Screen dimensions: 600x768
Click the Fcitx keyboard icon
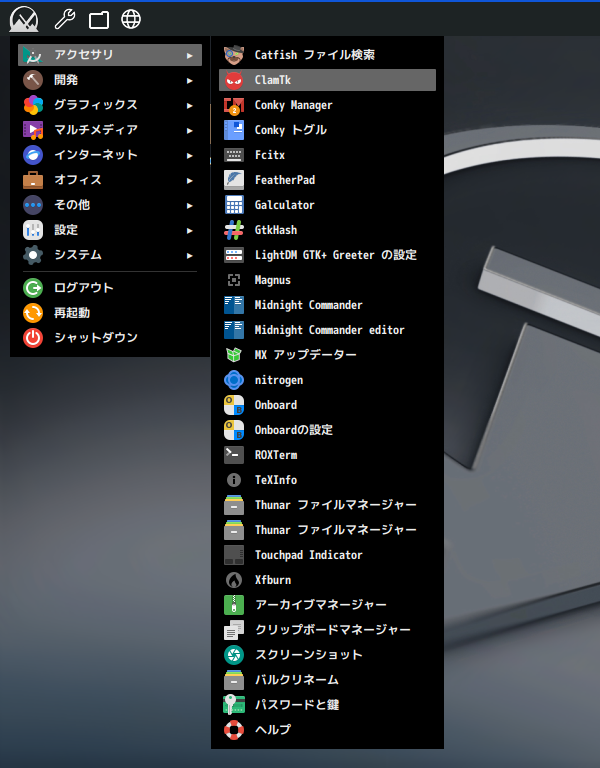[x=234, y=155]
